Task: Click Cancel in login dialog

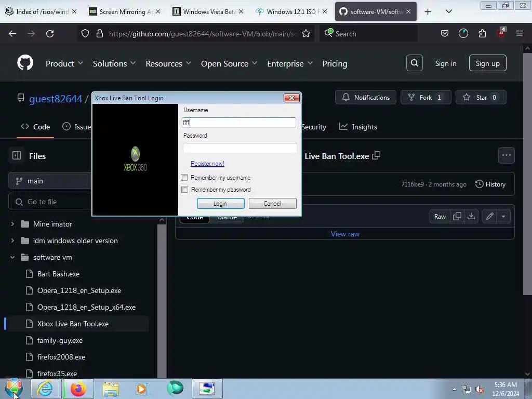Action: [272, 203]
